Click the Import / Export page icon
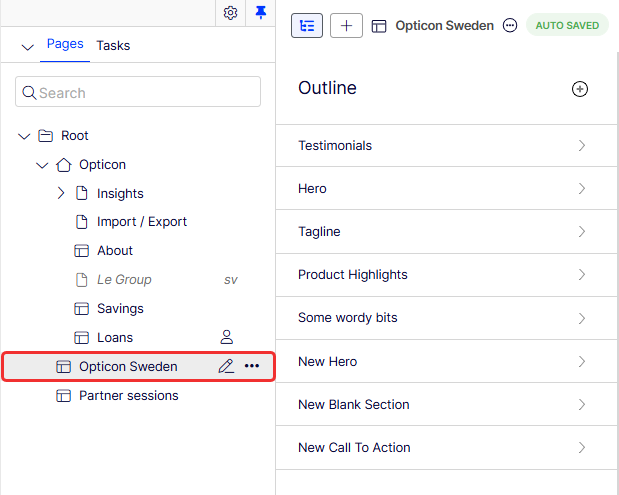 pyautogui.click(x=82, y=222)
